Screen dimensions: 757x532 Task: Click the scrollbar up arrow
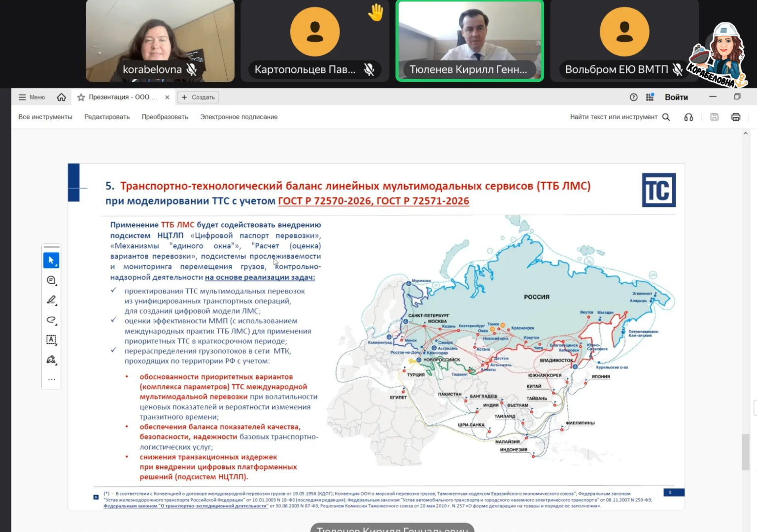(x=745, y=133)
